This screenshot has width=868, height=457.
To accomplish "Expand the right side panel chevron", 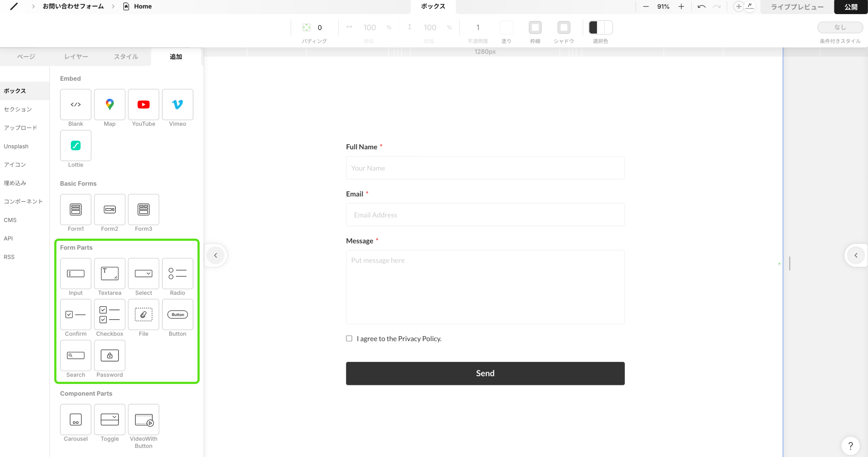I will click(856, 255).
